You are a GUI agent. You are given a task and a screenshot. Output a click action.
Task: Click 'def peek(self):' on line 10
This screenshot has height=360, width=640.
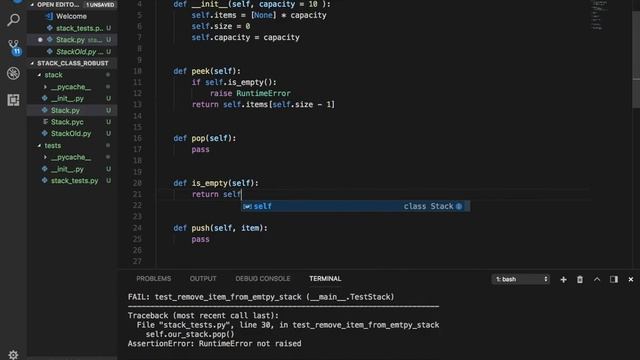tap(207, 71)
